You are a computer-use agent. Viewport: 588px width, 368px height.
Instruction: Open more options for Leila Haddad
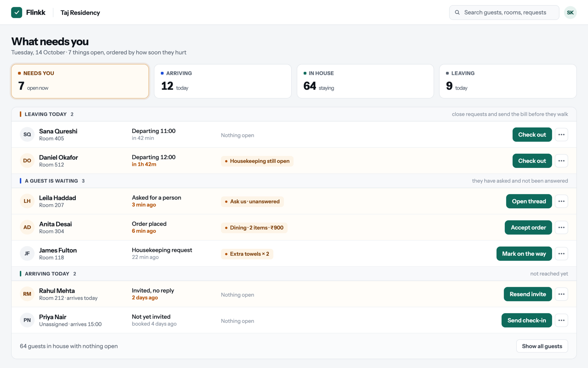[x=561, y=201]
